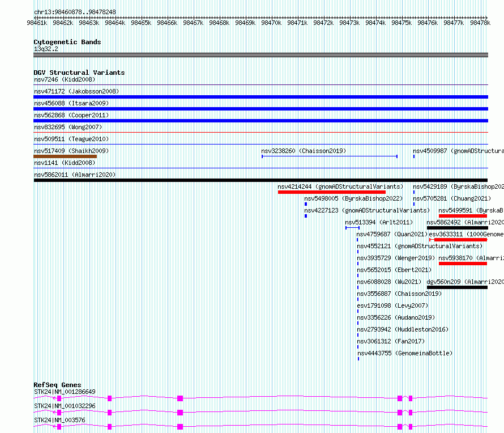This screenshot has width=504, height=433.
Task: Click the nsv1141 (Kidd2008) label
Action: coord(65,163)
